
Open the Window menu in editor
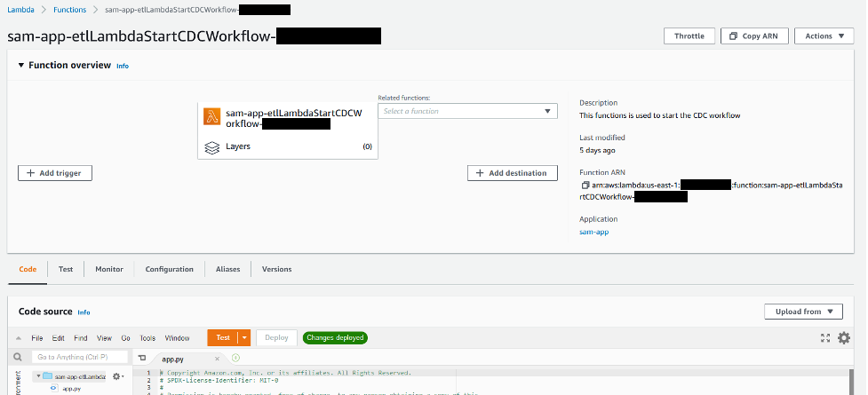tap(177, 338)
